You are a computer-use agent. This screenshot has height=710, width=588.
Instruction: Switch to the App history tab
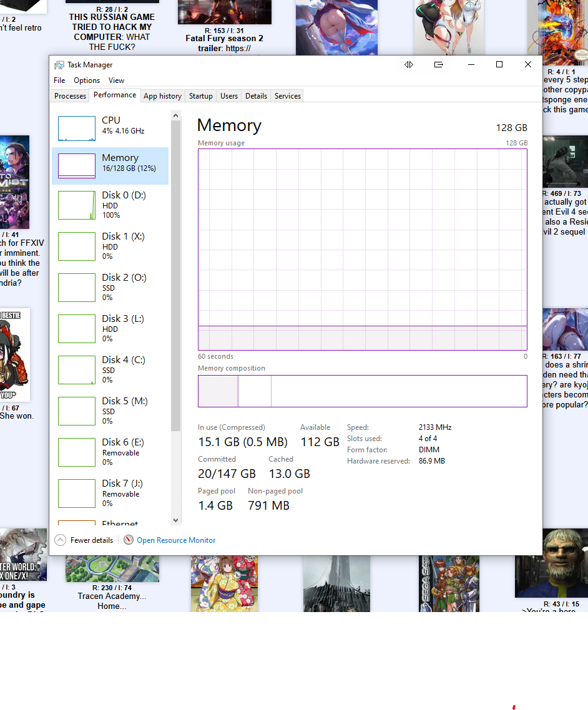(x=163, y=96)
